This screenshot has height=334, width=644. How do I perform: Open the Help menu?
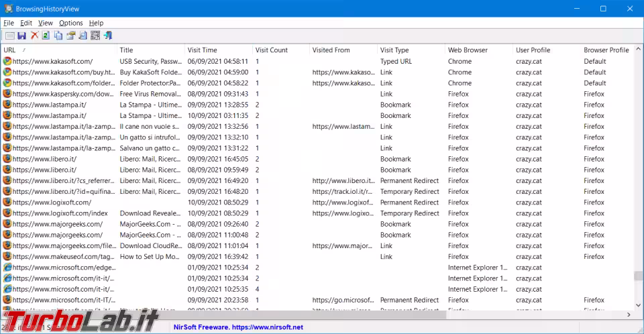[x=96, y=23]
